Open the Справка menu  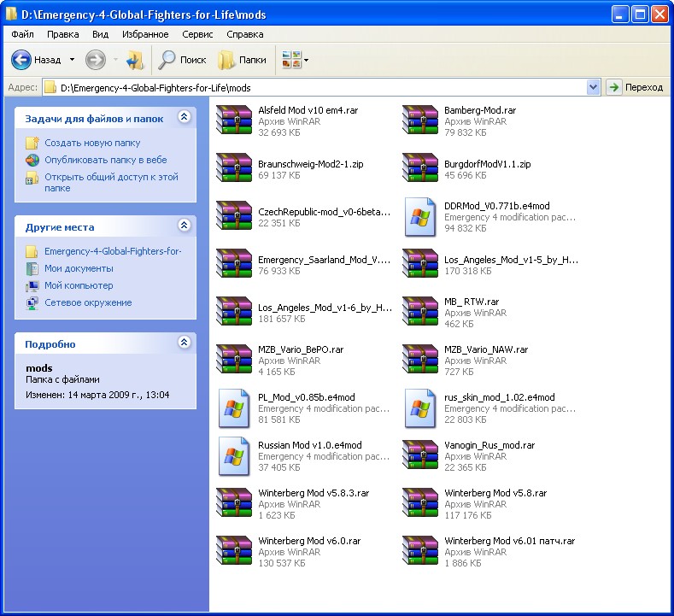(x=245, y=34)
